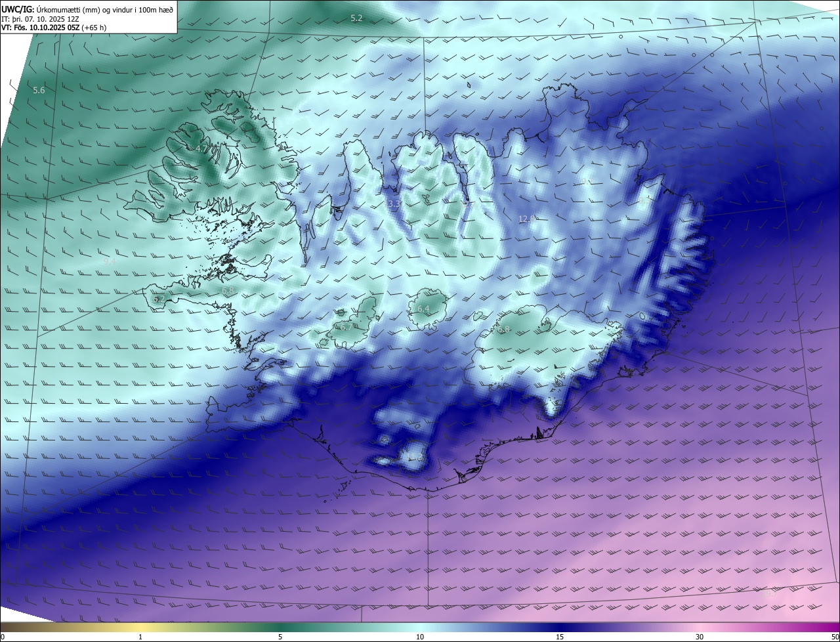Click the 6.7 value on Langjökull glacier
Viewport: 840px width, 642px height.
tap(346, 326)
